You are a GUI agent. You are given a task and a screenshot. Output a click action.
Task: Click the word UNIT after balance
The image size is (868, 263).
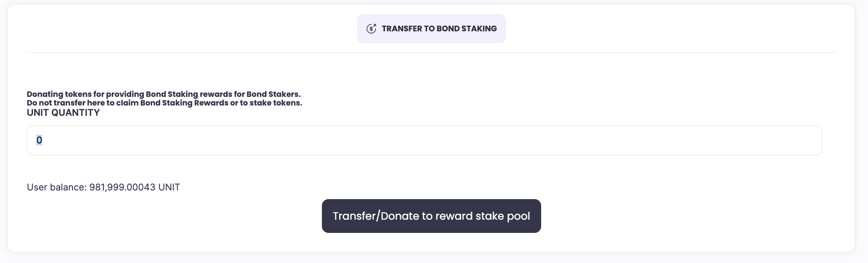(169, 187)
